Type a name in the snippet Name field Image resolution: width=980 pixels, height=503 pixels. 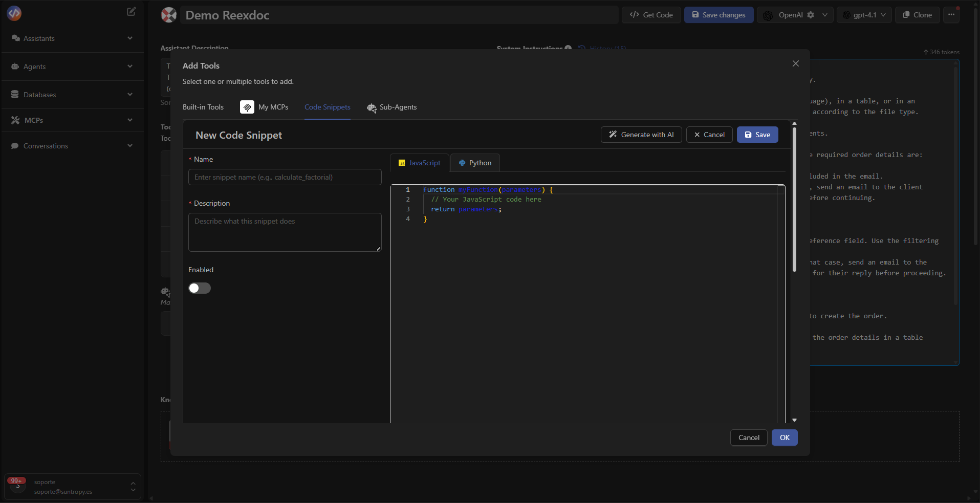click(x=285, y=177)
